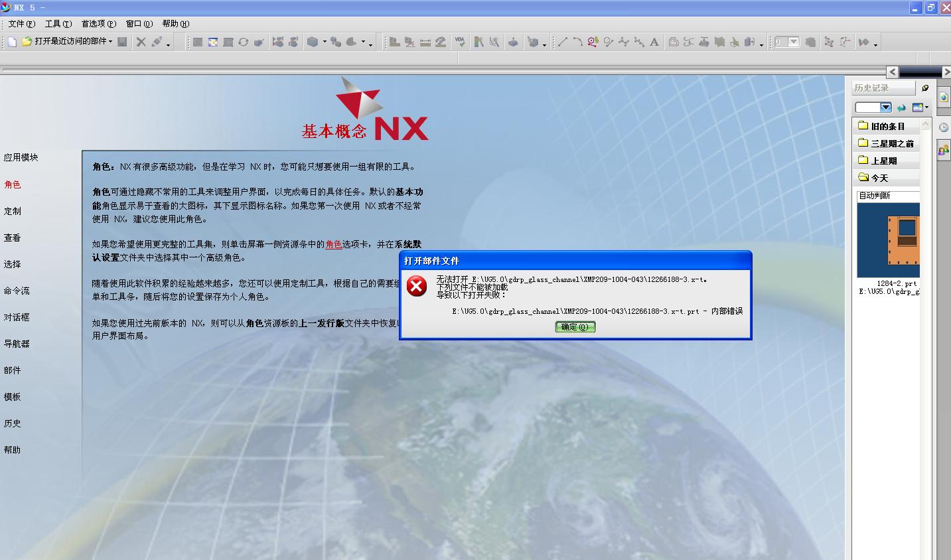Select 历史 in left navigation
Viewport: 951px width, 560px height.
pos(13,423)
